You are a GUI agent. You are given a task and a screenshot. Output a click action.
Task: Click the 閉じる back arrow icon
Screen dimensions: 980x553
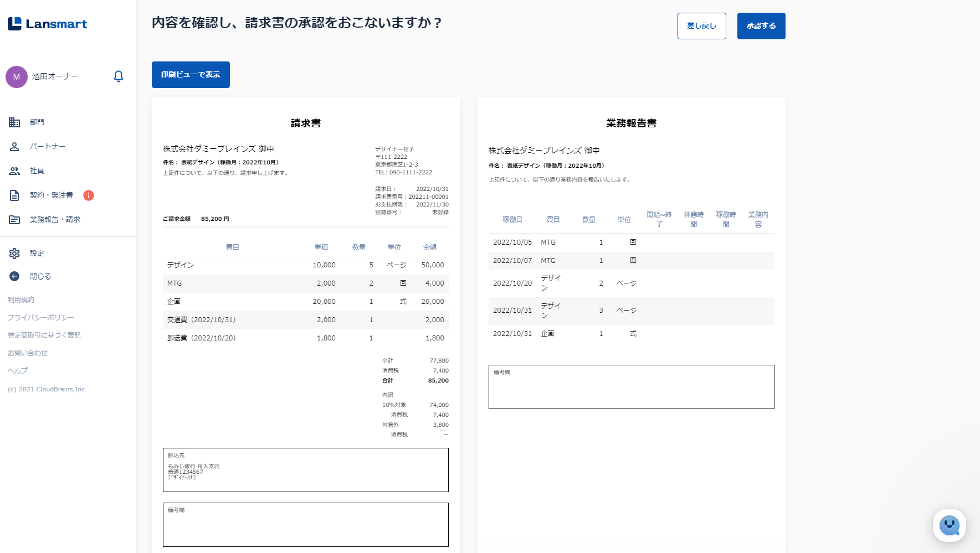click(14, 276)
